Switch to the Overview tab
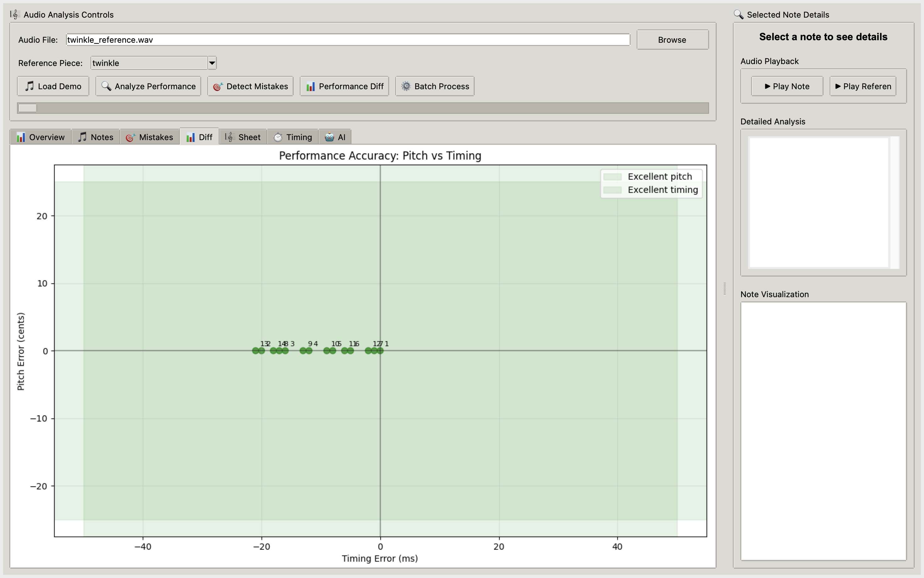The height and width of the screenshot is (578, 924). click(41, 137)
